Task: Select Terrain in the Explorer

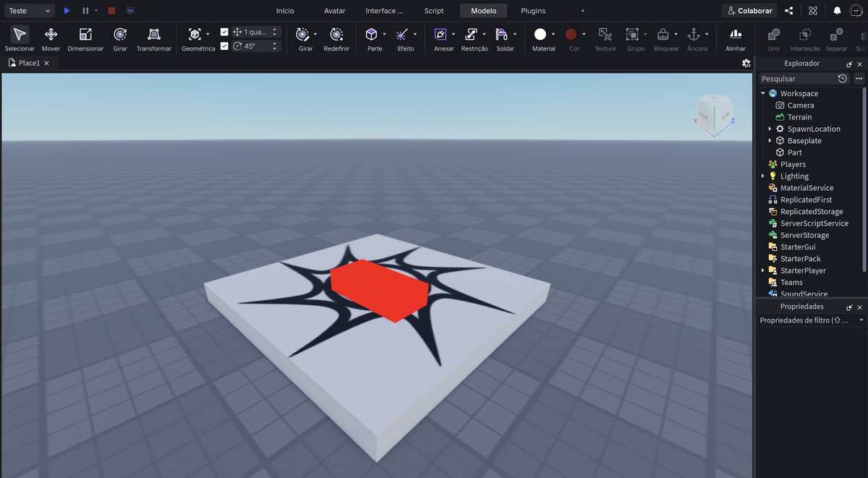Action: point(799,117)
